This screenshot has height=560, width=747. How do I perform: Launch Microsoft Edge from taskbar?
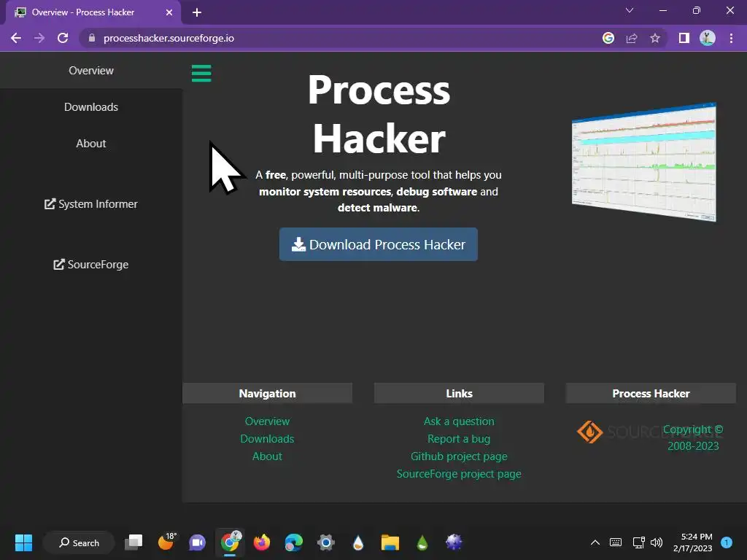(x=293, y=542)
